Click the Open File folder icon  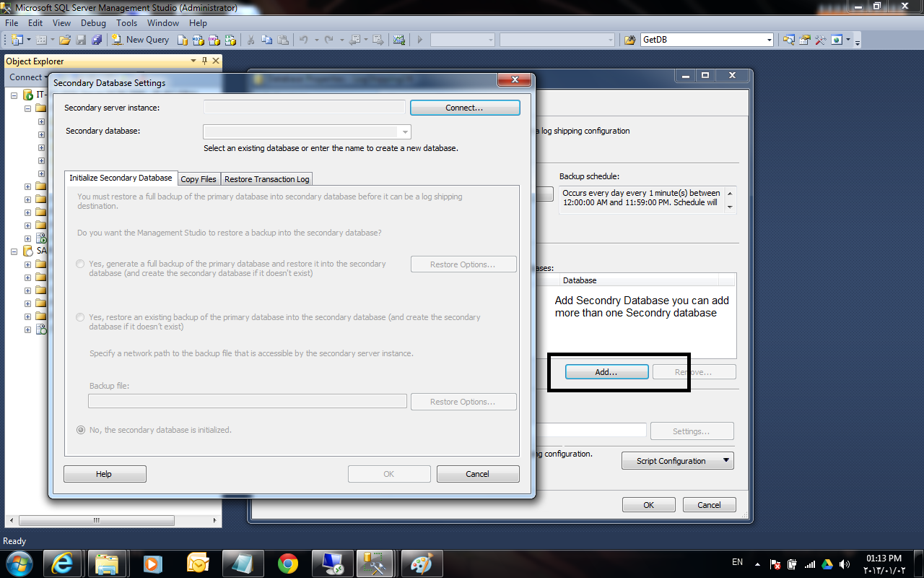coord(65,40)
